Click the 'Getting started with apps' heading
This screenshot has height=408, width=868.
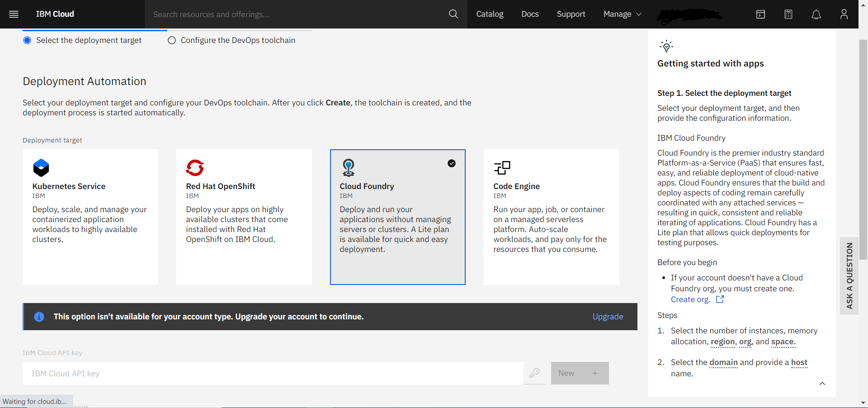coord(711,63)
